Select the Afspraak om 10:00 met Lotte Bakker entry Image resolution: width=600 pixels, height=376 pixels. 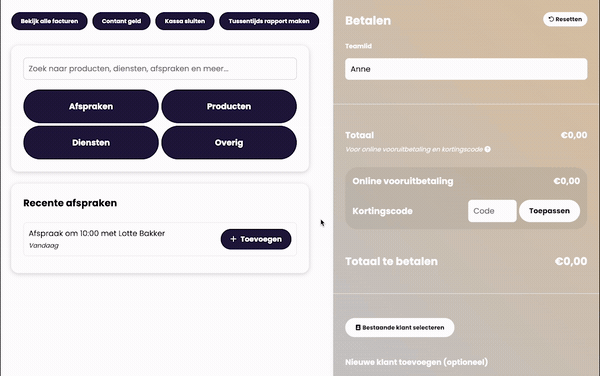(97, 233)
